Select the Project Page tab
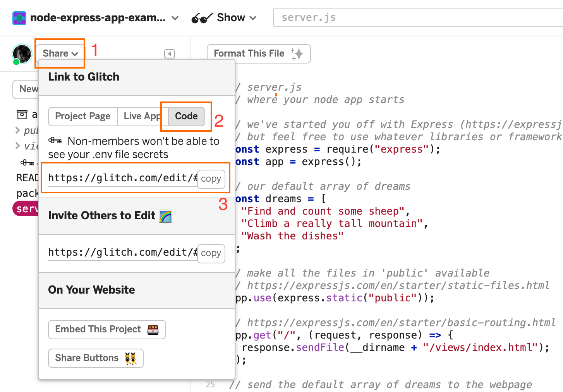Viewport: 563px width, 392px height. [82, 116]
